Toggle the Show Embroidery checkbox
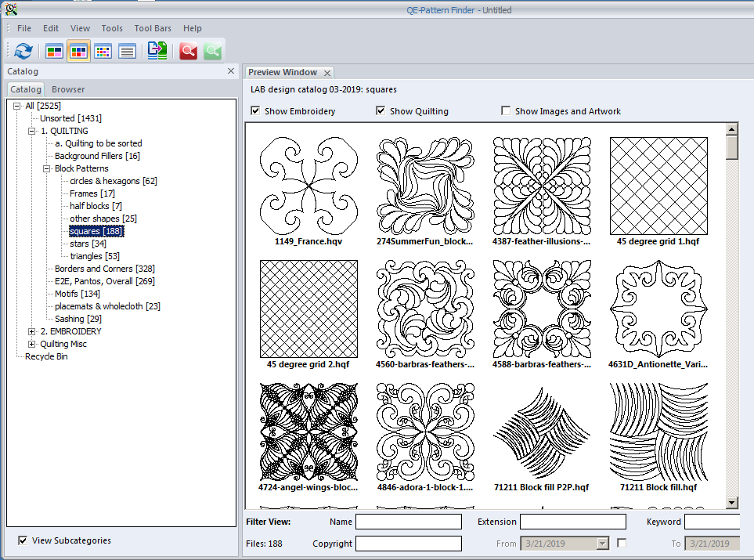This screenshot has width=754, height=560. tap(255, 111)
